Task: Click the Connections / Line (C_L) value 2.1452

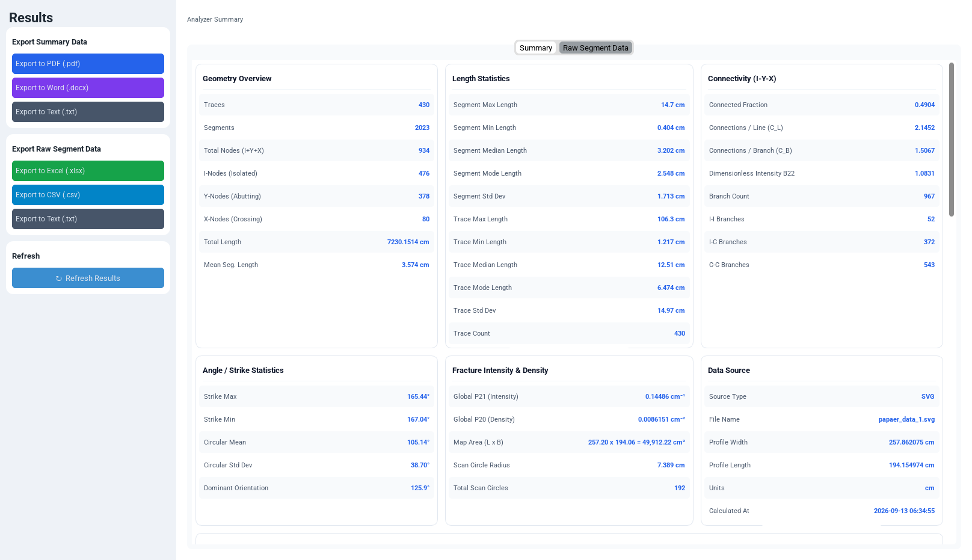Action: (x=925, y=128)
